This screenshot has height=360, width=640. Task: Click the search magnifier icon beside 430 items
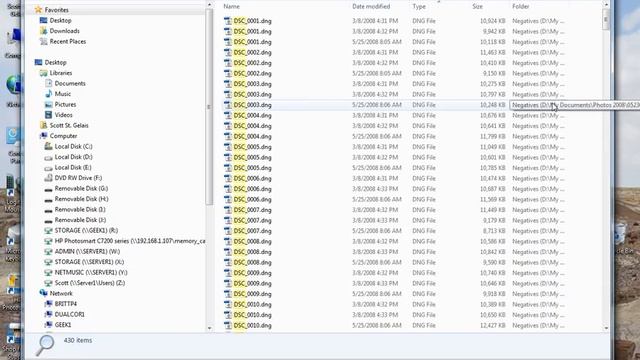point(44,345)
